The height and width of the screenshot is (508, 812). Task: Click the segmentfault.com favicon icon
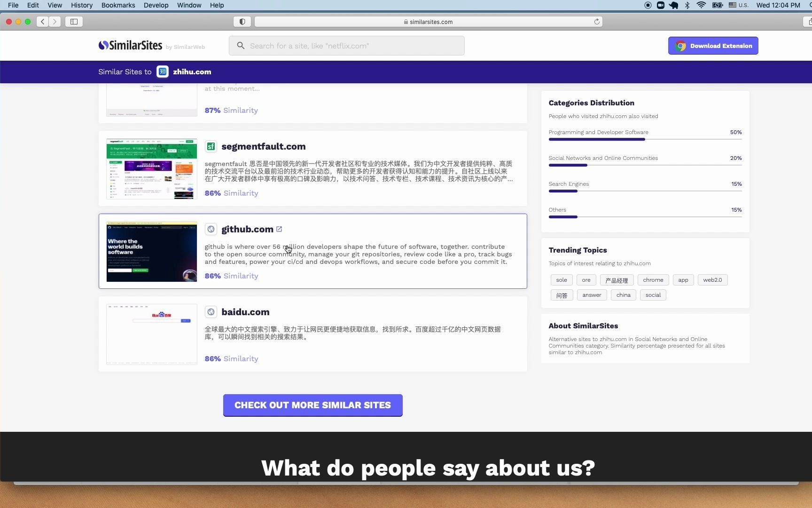tap(211, 146)
